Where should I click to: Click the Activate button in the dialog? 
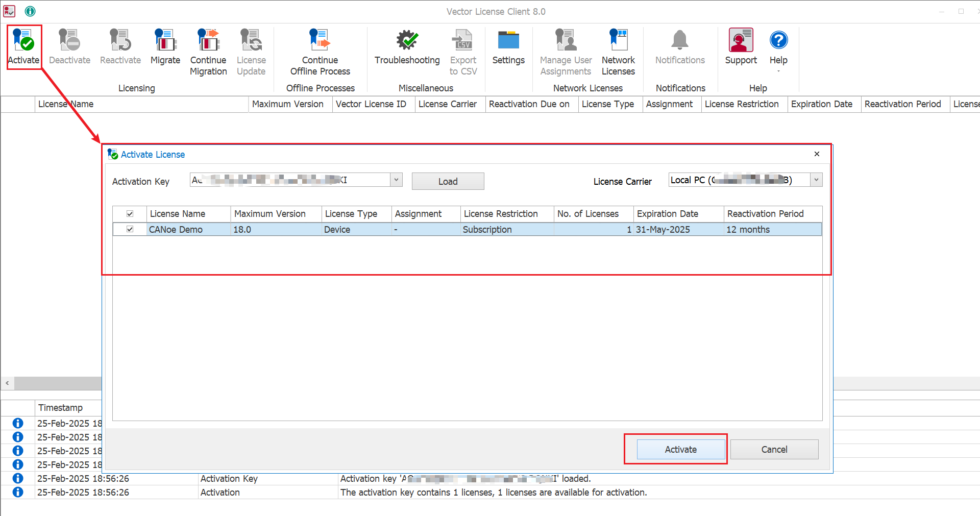[680, 450]
